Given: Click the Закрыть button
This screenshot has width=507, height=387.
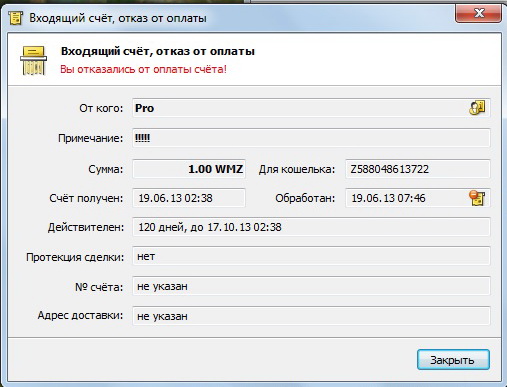Looking at the screenshot, I should point(453,360).
